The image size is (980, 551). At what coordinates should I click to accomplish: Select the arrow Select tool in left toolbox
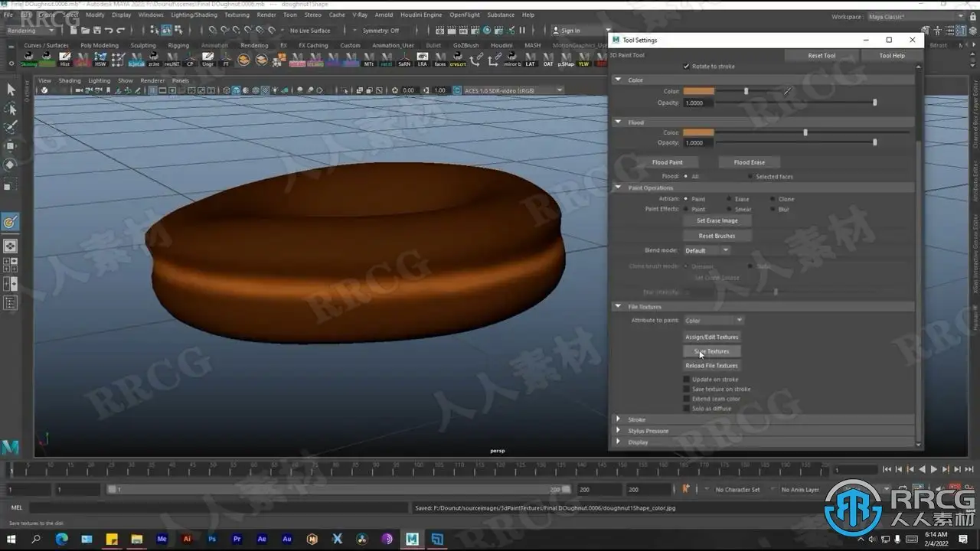11,90
